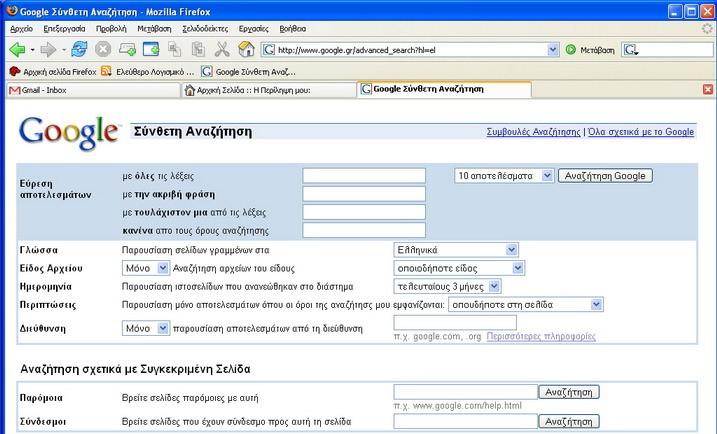Click the Paste toolbar icon
The image size is (717, 434).
click(198, 49)
